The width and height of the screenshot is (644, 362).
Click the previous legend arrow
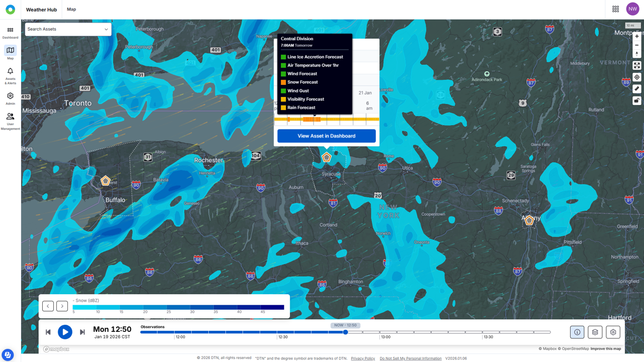pos(48,306)
